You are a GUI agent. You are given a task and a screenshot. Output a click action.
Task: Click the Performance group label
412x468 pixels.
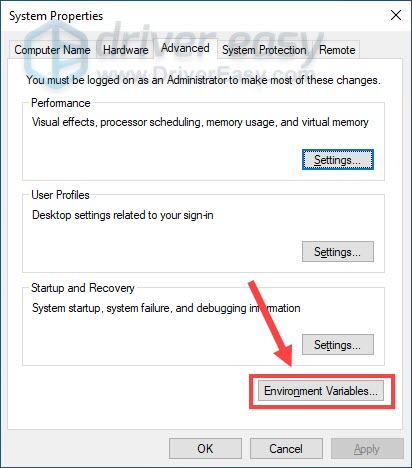tap(61, 103)
